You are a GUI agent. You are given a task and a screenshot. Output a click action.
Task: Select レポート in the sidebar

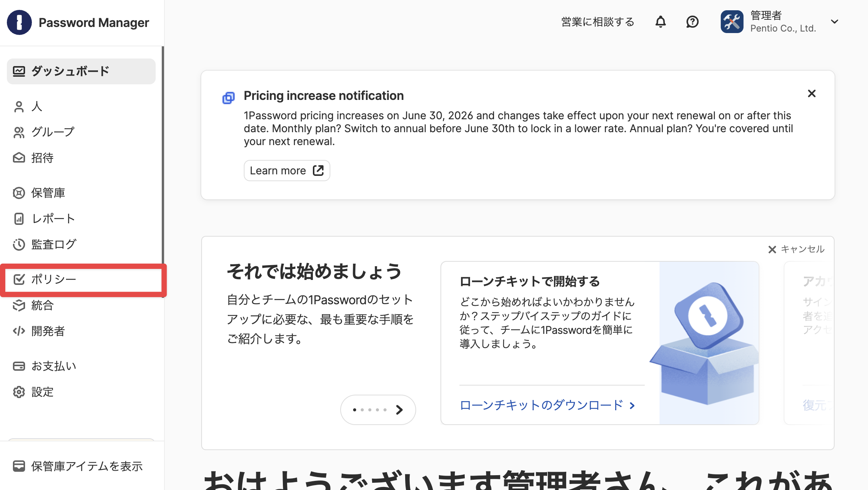coord(81,219)
